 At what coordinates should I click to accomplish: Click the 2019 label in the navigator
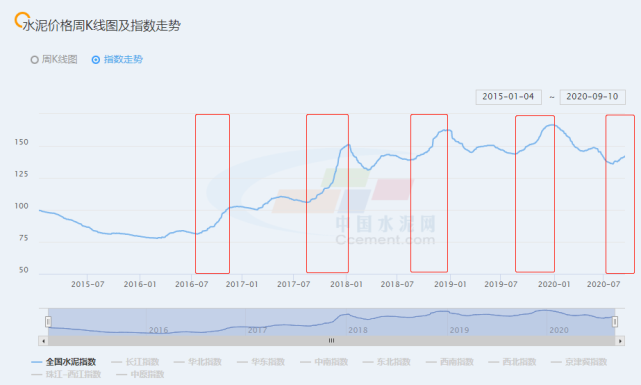pyautogui.click(x=459, y=330)
